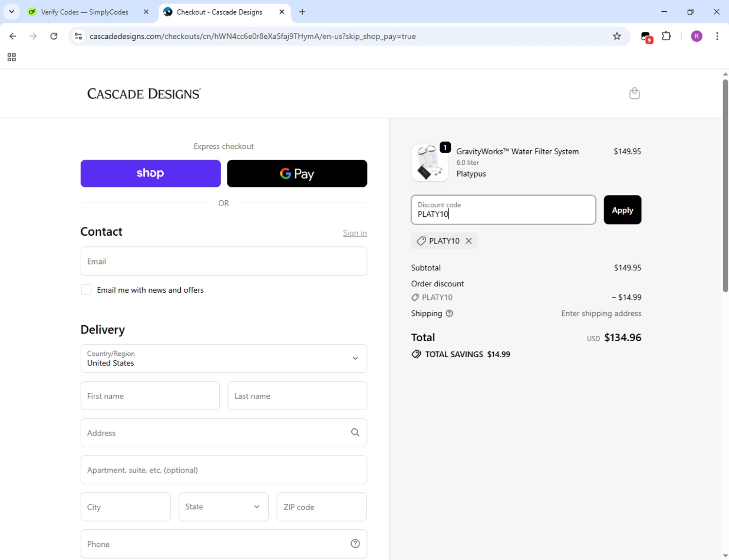Apply the discount code

click(623, 210)
